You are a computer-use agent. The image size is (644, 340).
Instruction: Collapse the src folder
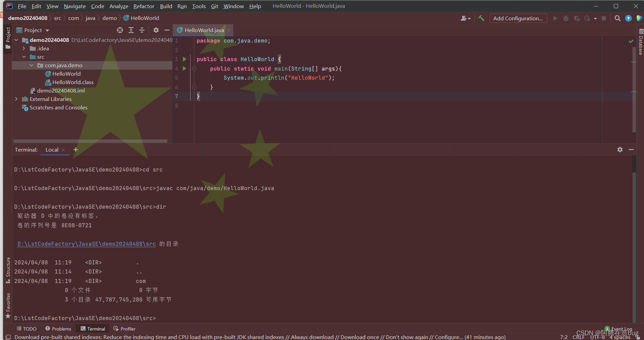[x=24, y=57]
